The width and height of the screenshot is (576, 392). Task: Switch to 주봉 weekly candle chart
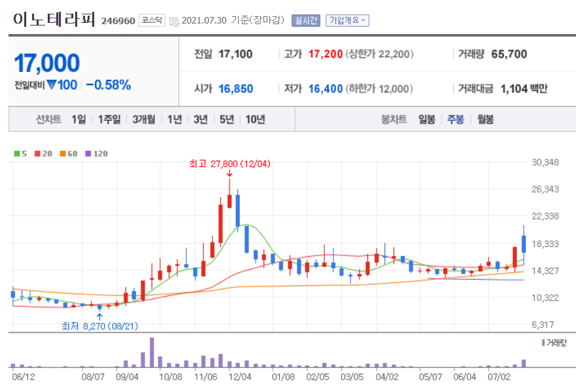pyautogui.click(x=456, y=120)
